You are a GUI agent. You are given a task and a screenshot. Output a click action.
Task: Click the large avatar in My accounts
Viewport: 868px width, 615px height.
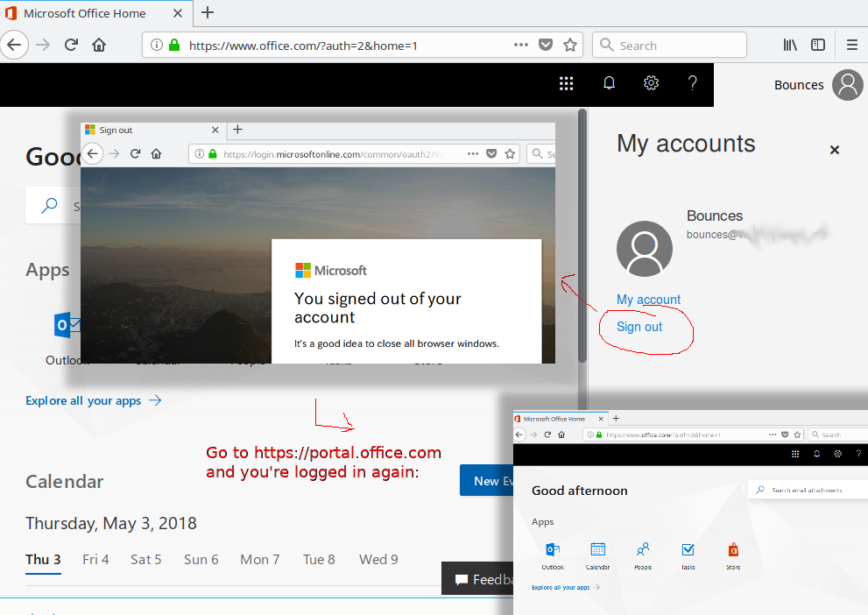click(x=645, y=249)
